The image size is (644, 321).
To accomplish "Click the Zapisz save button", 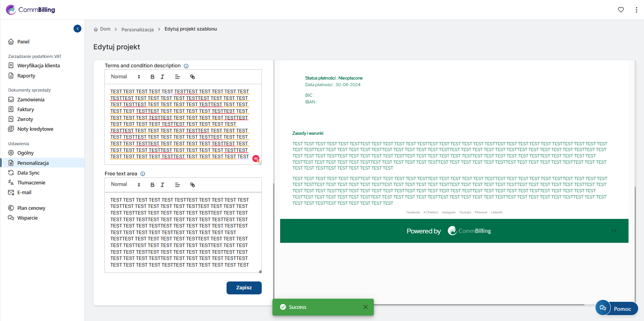I will tap(244, 288).
